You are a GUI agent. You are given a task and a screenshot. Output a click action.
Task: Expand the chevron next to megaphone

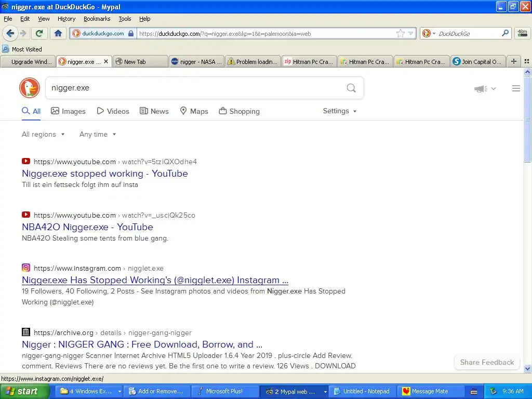coord(494,89)
